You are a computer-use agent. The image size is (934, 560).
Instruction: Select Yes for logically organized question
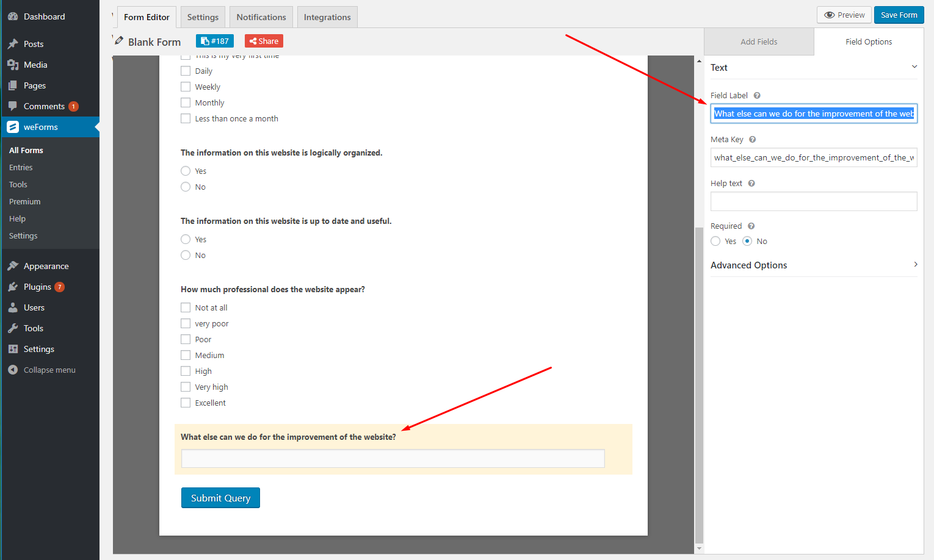186,171
